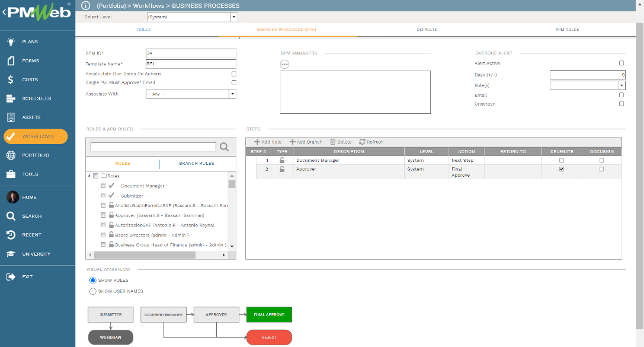Image resolution: width=644 pixels, height=347 pixels.
Task: Click lock icon beside AutorizacionSAF role
Action: click(111, 224)
